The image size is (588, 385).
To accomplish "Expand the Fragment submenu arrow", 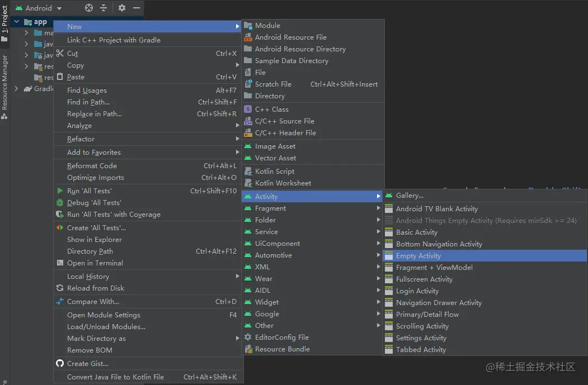I will (378, 208).
